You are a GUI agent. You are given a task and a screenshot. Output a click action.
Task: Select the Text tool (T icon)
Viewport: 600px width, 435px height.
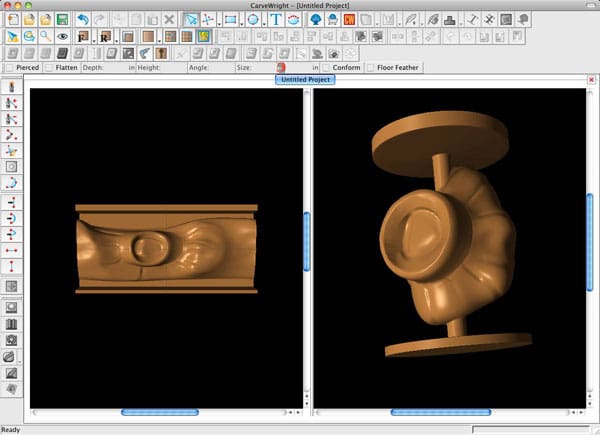(x=276, y=20)
